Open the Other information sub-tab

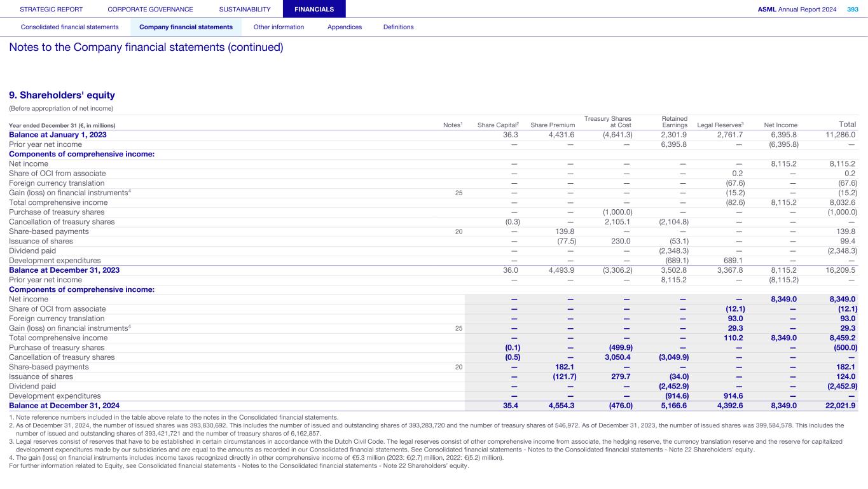[279, 27]
